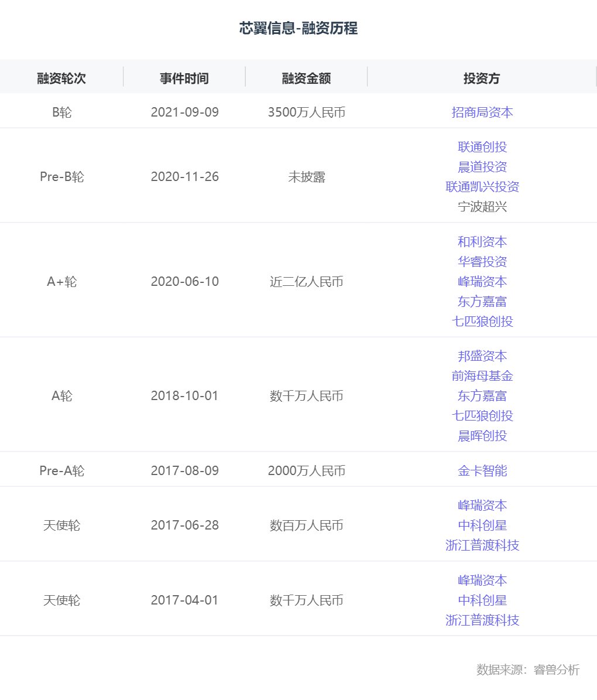Open the 招商局资本 investor link
The width and height of the screenshot is (597, 700).
(482, 112)
